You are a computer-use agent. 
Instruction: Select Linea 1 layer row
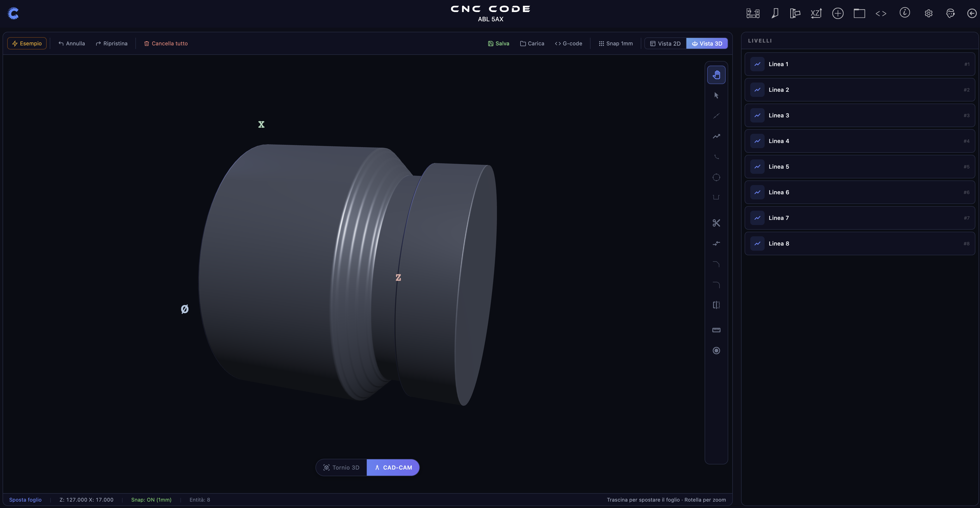point(860,64)
